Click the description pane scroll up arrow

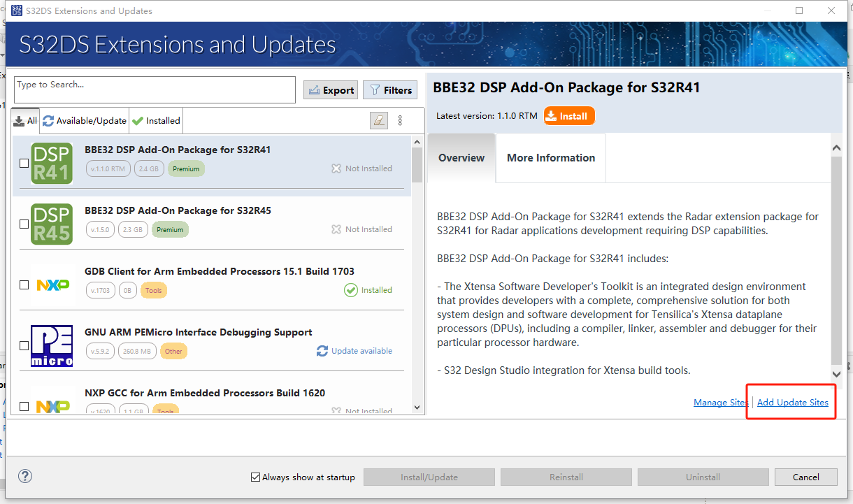tap(837, 148)
